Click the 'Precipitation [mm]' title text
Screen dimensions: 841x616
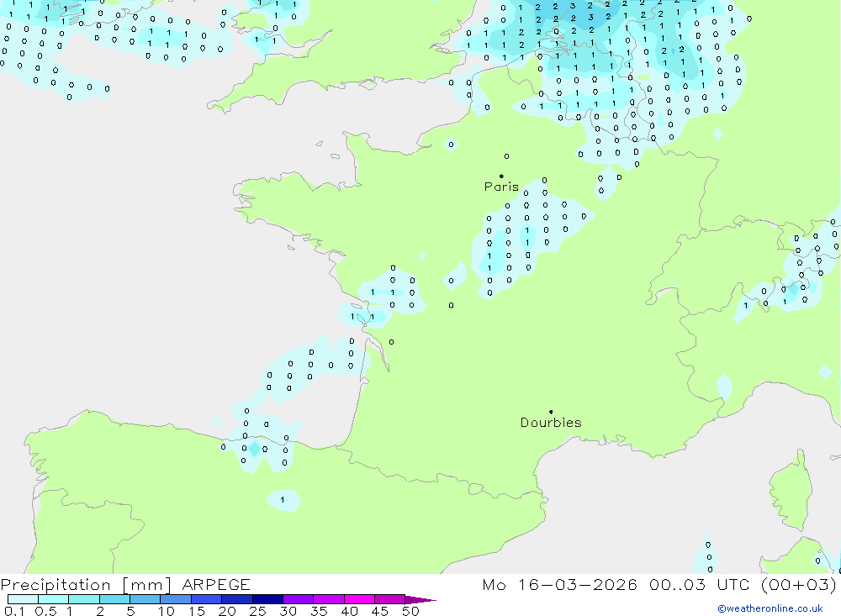point(86,585)
